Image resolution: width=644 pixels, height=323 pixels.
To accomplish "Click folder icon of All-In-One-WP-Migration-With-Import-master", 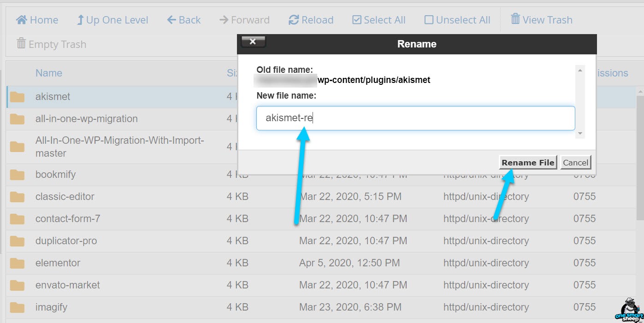I will [x=18, y=147].
